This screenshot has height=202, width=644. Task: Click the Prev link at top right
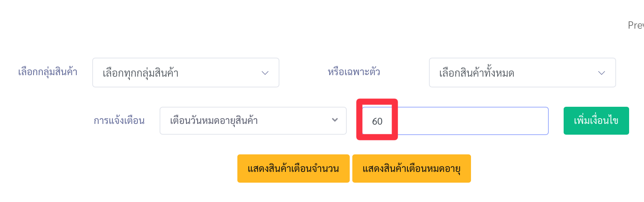(x=636, y=25)
